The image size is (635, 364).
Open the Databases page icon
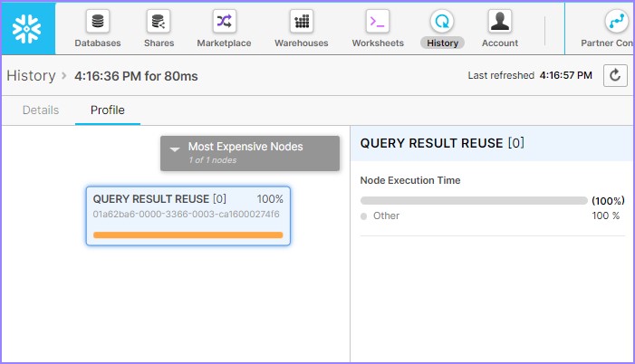pyautogui.click(x=98, y=22)
